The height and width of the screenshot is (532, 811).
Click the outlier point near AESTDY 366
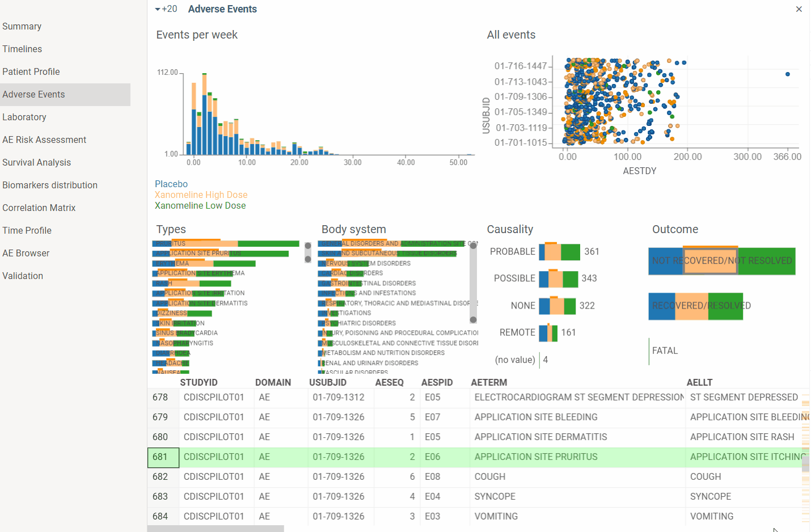click(x=787, y=74)
